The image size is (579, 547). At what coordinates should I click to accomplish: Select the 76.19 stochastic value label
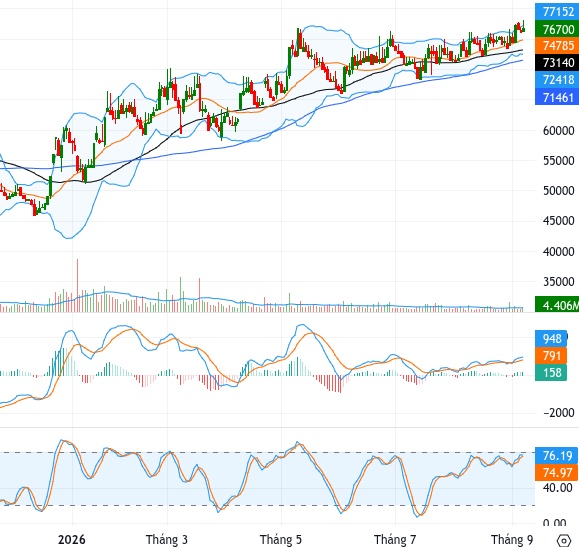[556, 455]
